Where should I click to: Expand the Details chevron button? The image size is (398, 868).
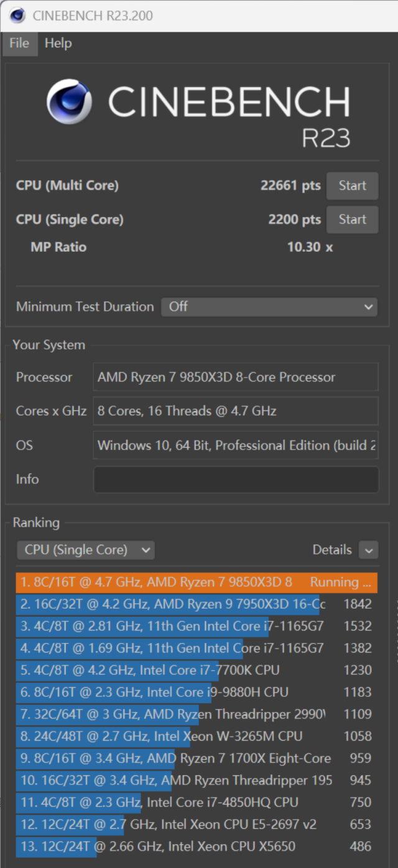click(369, 550)
